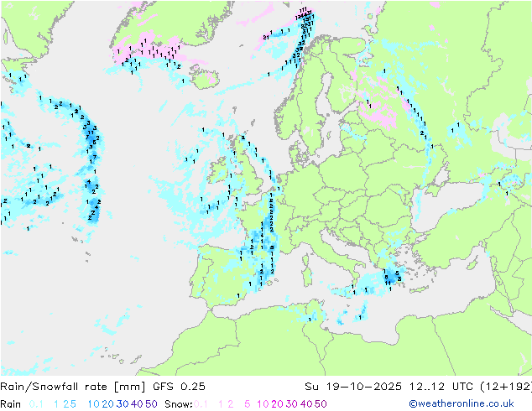
Task: Select the Rain legend value 10
Action: click(x=94, y=404)
